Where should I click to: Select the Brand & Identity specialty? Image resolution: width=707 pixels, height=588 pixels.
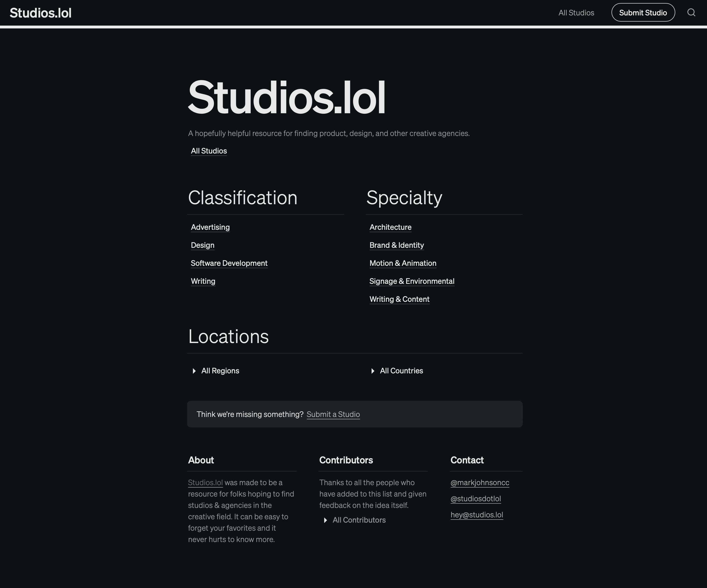pos(397,245)
